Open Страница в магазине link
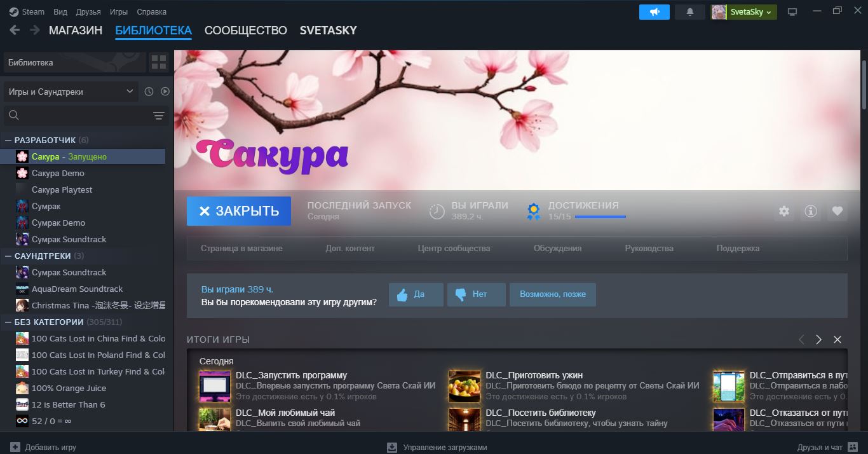This screenshot has width=868, height=454. click(x=241, y=248)
